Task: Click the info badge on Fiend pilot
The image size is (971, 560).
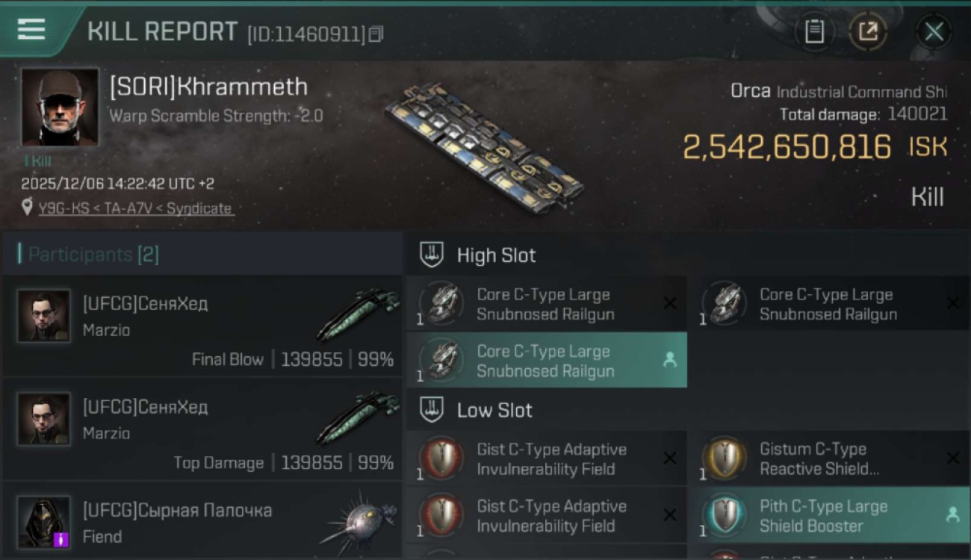Action: pos(61,538)
